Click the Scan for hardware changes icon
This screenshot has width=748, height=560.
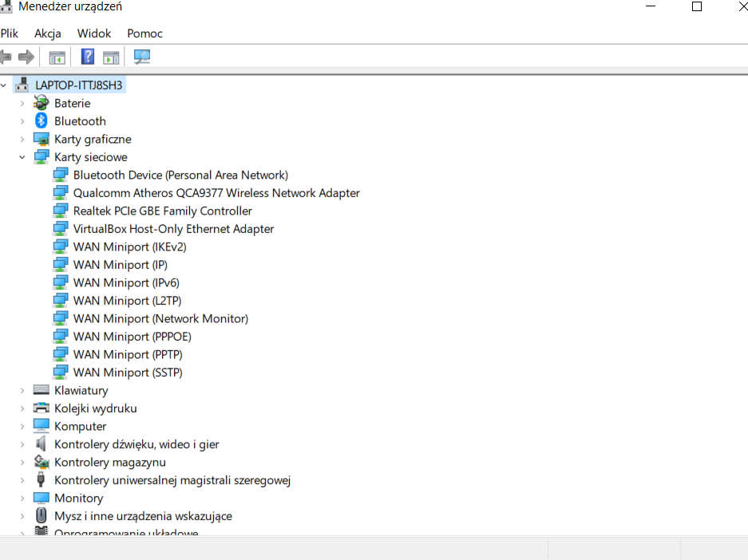tap(142, 57)
